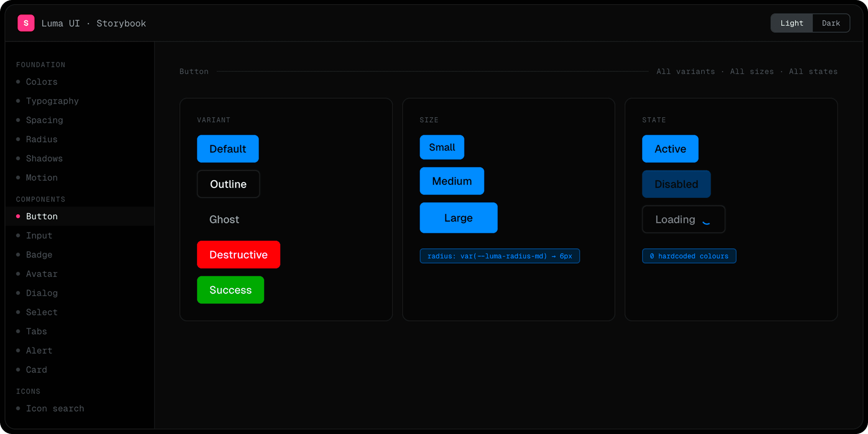
Task: Navigate to the Tabs component
Action: click(x=36, y=331)
